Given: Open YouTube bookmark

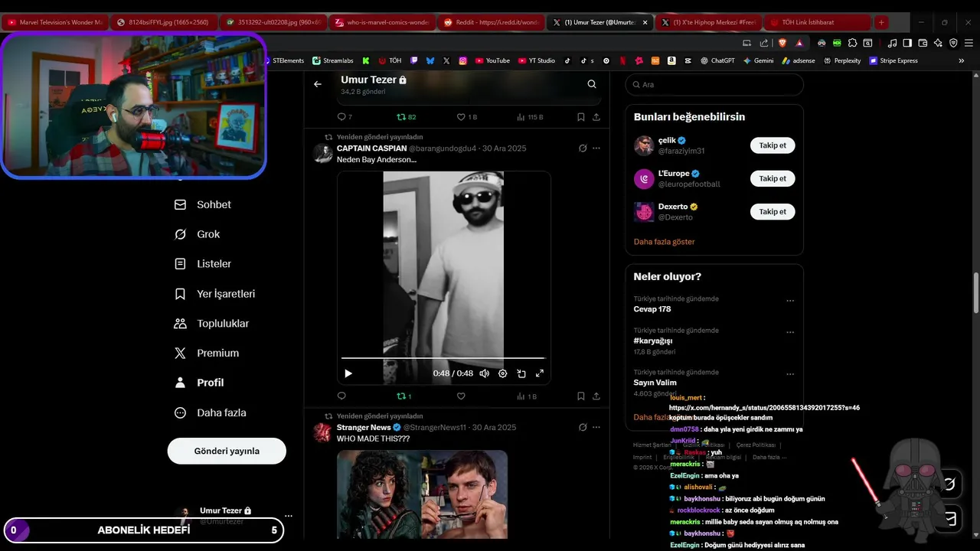Looking at the screenshot, I should tap(492, 60).
